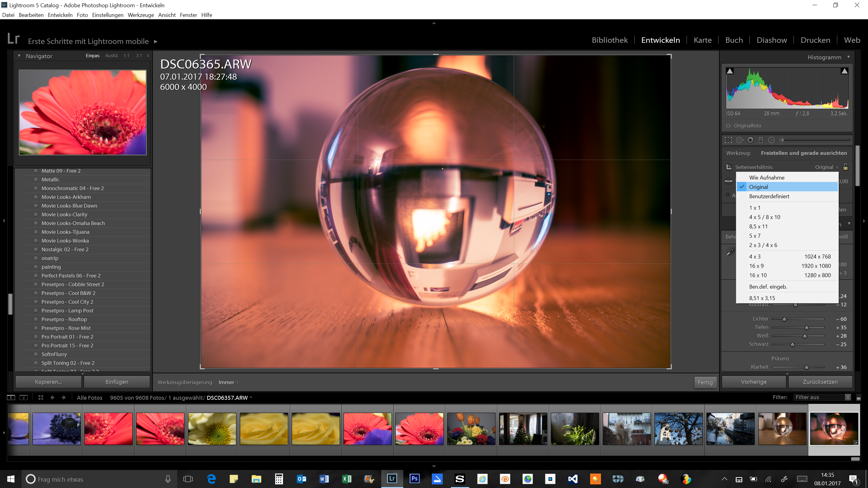Enable the Originalfoto checkbox

tap(728, 126)
